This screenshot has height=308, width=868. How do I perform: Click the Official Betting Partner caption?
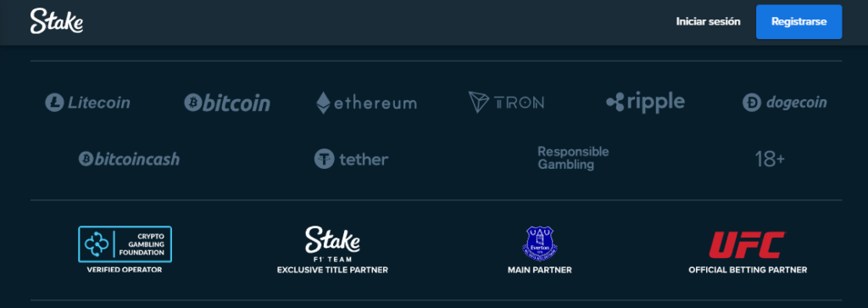pos(748,270)
